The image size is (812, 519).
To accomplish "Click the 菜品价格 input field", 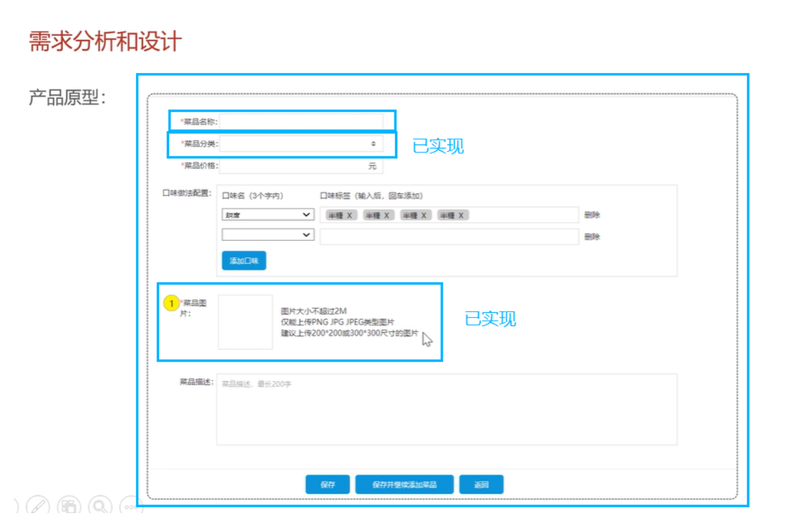I will coord(302,166).
